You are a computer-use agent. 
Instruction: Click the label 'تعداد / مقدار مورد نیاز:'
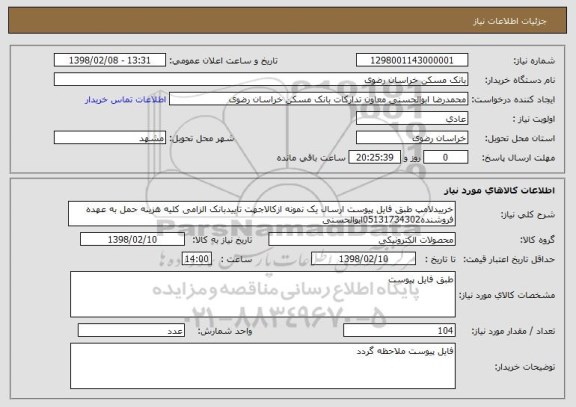tap(513, 331)
